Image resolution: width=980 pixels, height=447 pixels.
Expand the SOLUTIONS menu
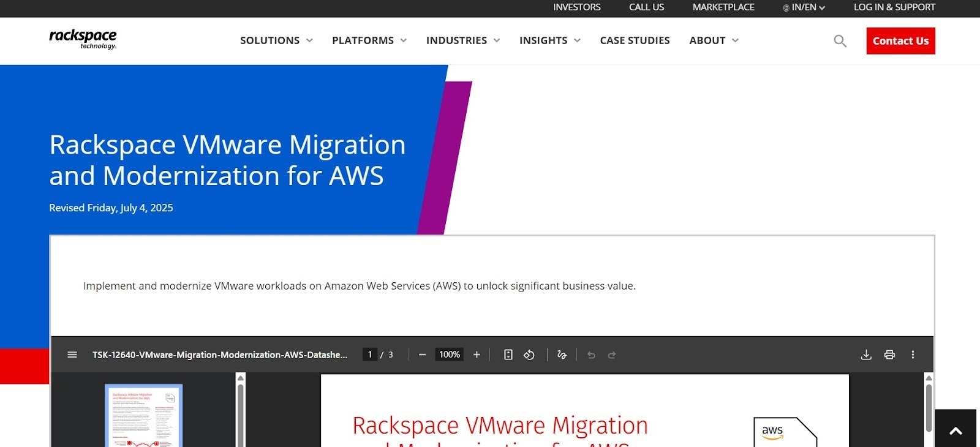click(276, 40)
